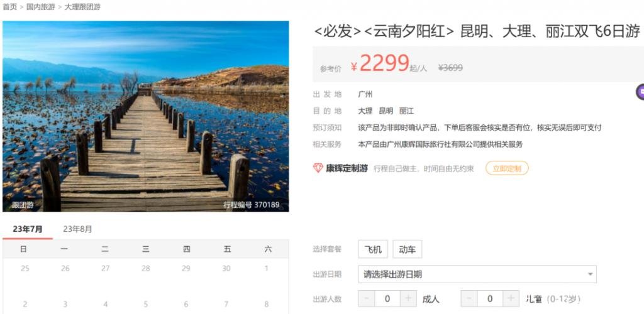The image size is (644, 314).
Task: Open the 请选择出游日期 dropdown
Action: tap(477, 274)
